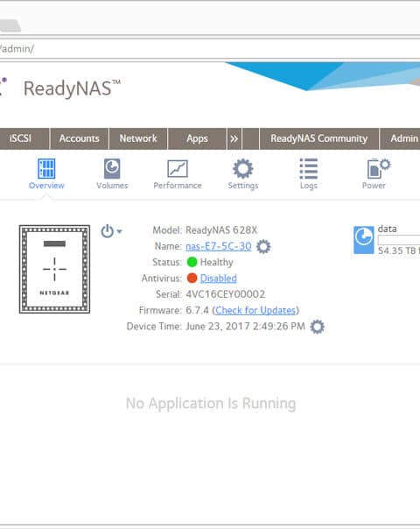Click the ReadyNAS logo text

click(72, 88)
